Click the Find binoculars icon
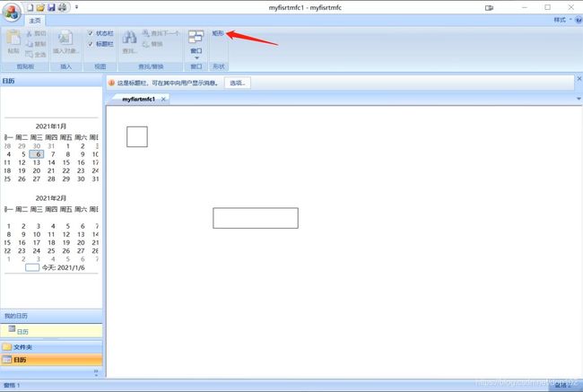Image resolution: width=583 pixels, height=392 pixels. tap(129, 38)
